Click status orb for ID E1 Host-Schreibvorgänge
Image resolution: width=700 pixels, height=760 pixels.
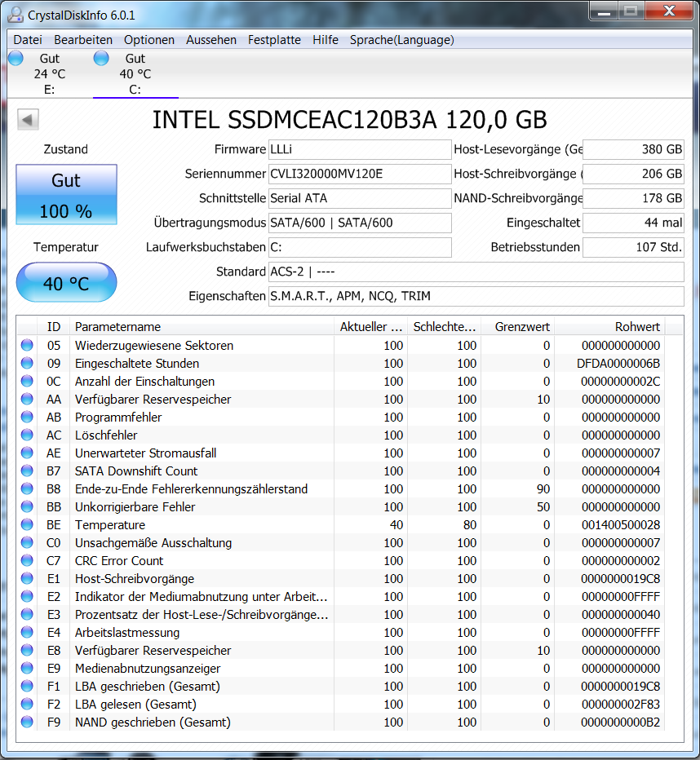tap(27, 578)
